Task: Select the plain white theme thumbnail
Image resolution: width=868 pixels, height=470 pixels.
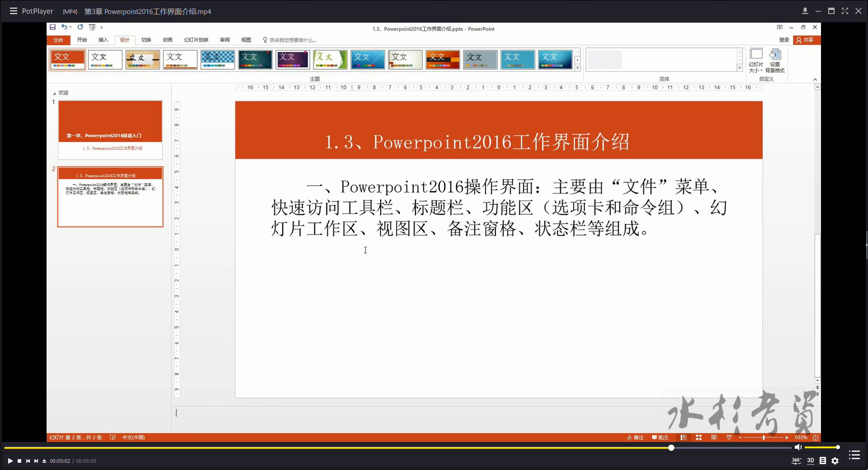Action: 105,60
